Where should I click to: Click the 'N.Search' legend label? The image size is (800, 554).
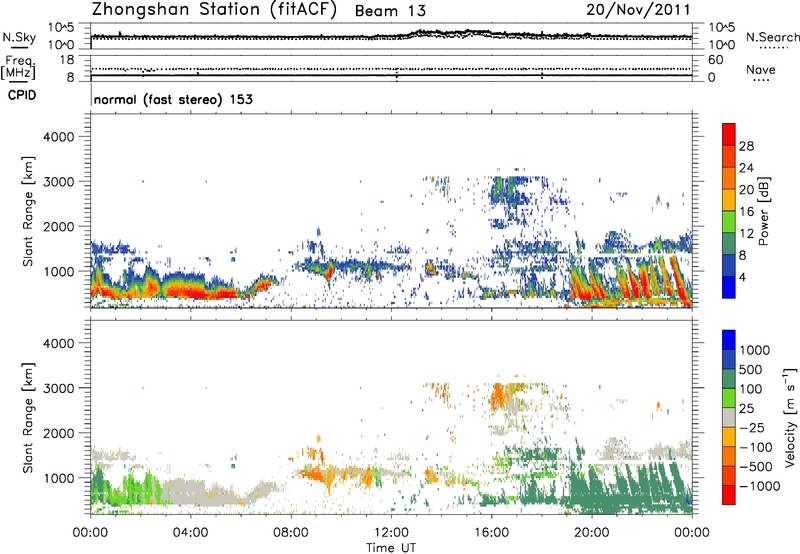tap(772, 37)
